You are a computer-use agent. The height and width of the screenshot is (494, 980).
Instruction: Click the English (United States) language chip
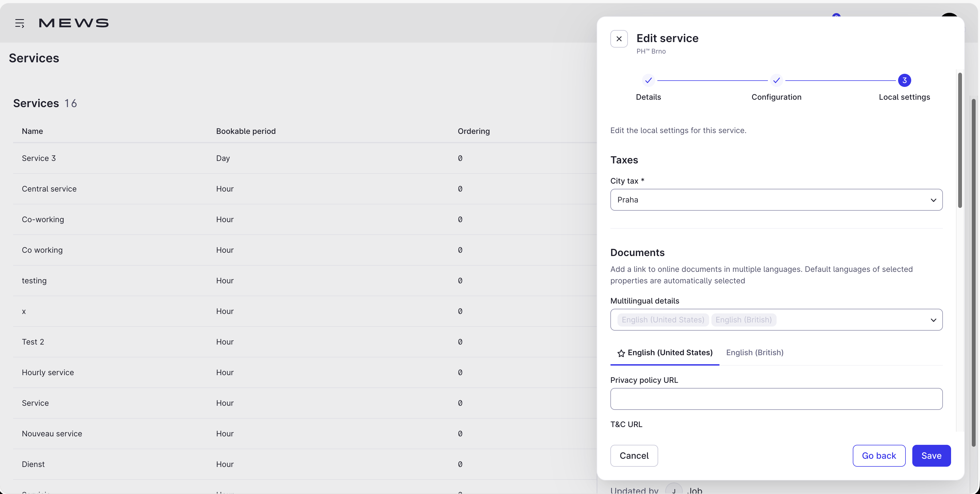pos(663,320)
